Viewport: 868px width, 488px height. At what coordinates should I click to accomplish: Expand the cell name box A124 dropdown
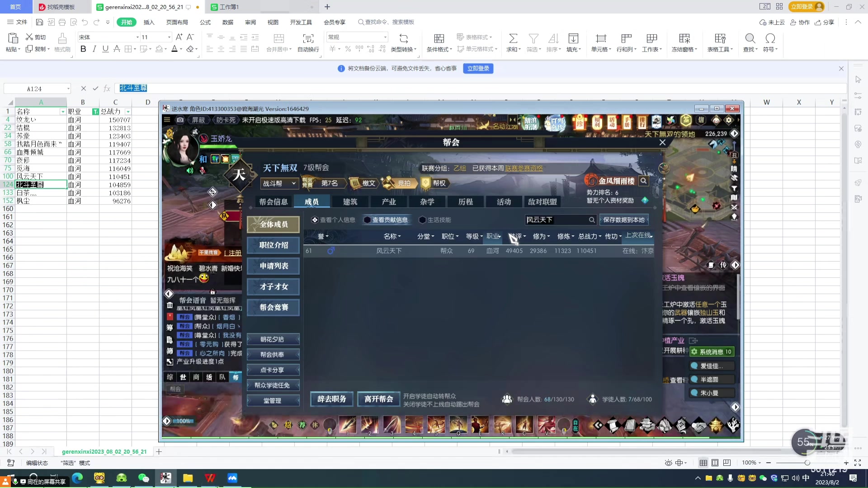[x=68, y=89]
